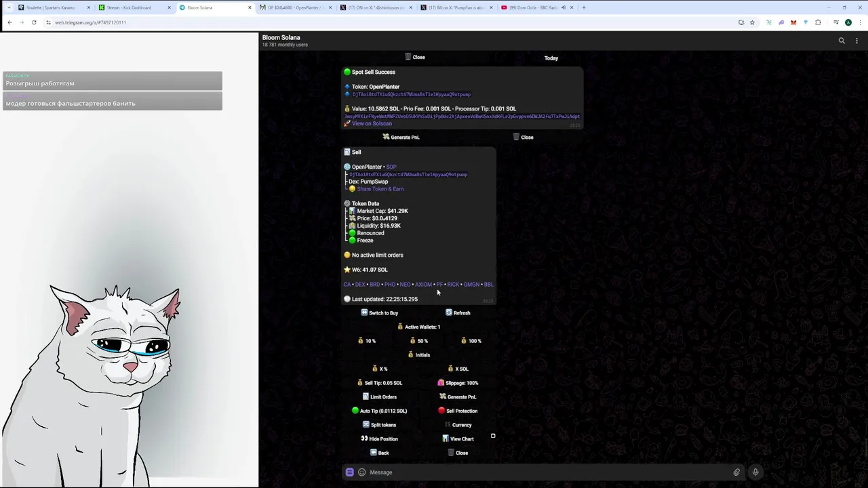Switch to the OpenPlanter chart tab
The image size is (868, 488).
pyautogui.click(x=294, y=7)
